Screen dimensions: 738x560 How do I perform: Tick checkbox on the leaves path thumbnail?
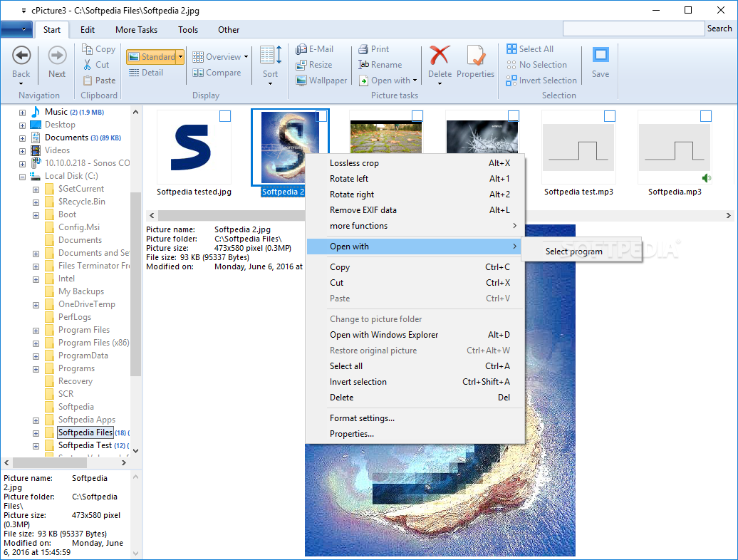(417, 116)
